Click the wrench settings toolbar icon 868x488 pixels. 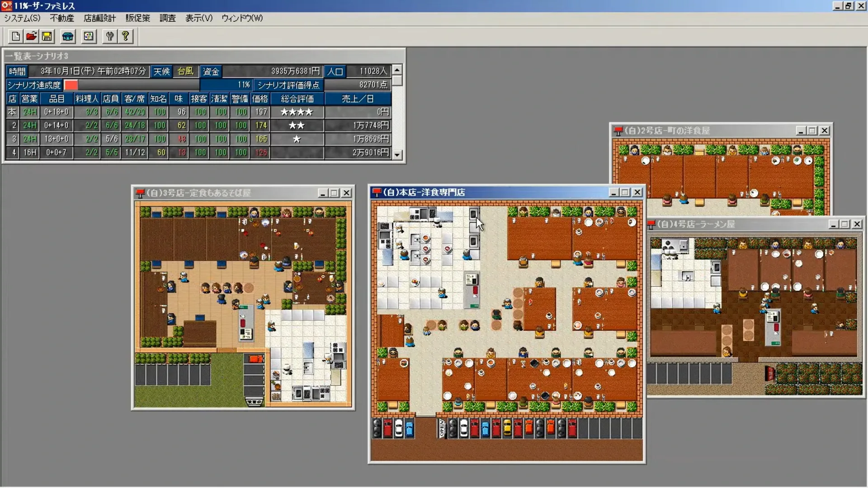(x=109, y=37)
